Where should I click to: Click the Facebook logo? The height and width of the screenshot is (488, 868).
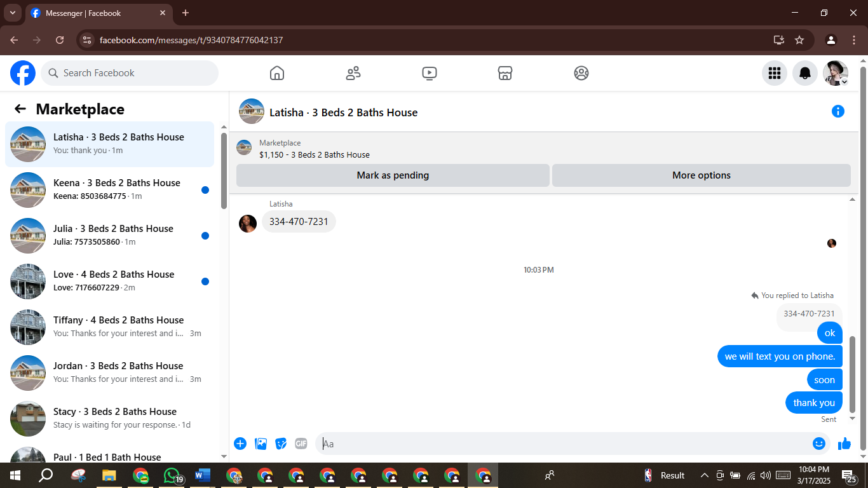click(23, 73)
